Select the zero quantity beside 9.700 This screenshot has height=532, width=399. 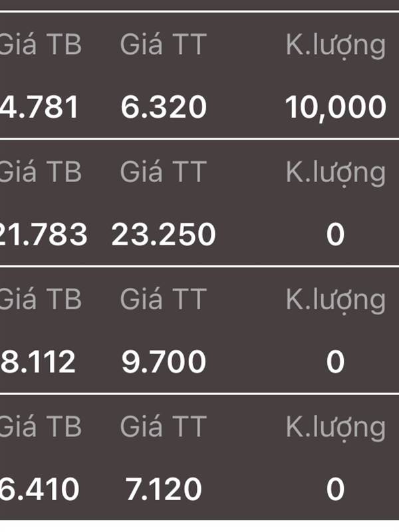[336, 362]
